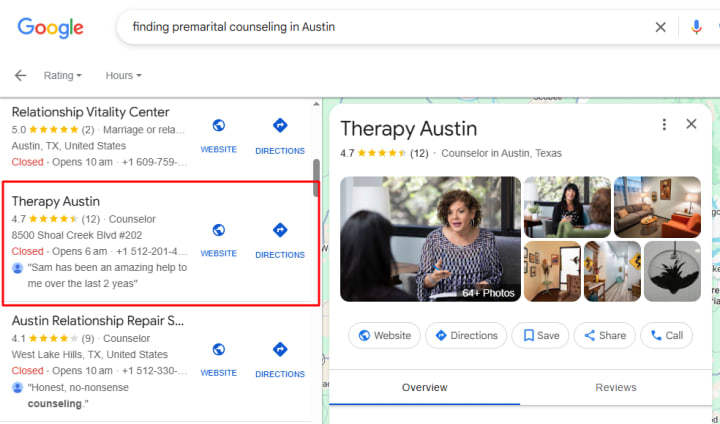Click '8500 Shoal Creek Blvd #202' address

coord(77,235)
